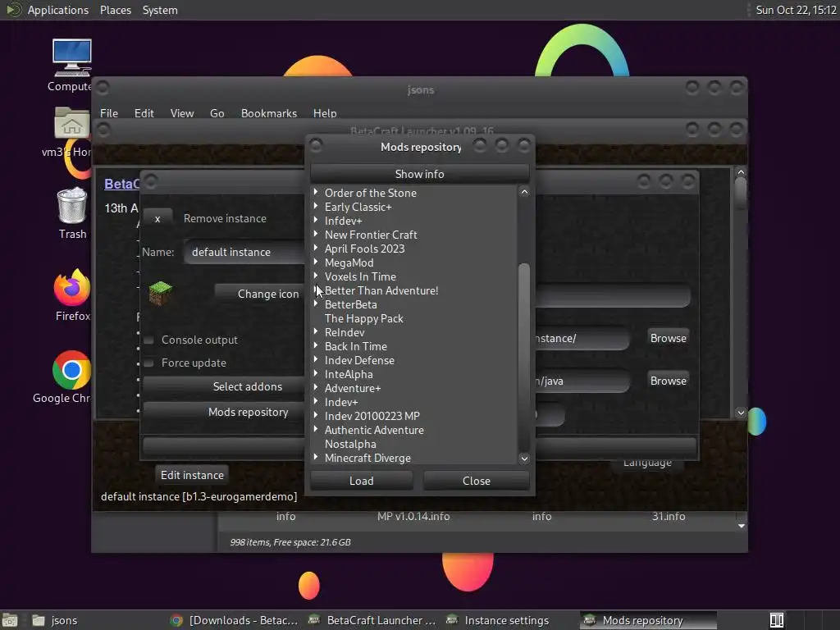Click the workspace switcher icon in the bottom panel
This screenshot has width=840, height=630.
point(777,620)
